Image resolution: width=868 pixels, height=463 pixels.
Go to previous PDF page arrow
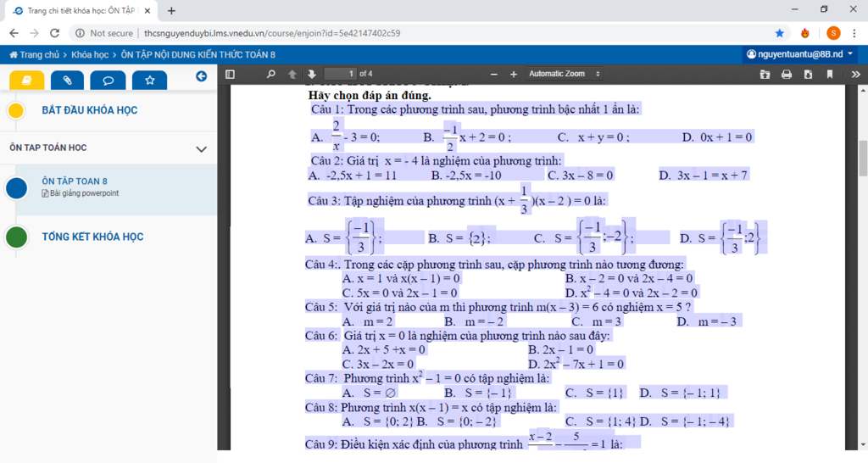(292, 74)
